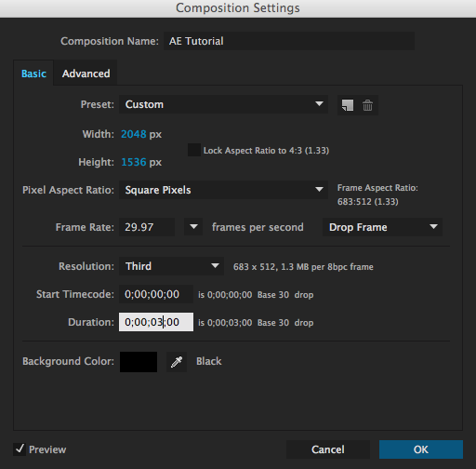Toggle Lock Aspect Ratio checkbox
The width and height of the screenshot is (476, 469).
[x=194, y=150]
